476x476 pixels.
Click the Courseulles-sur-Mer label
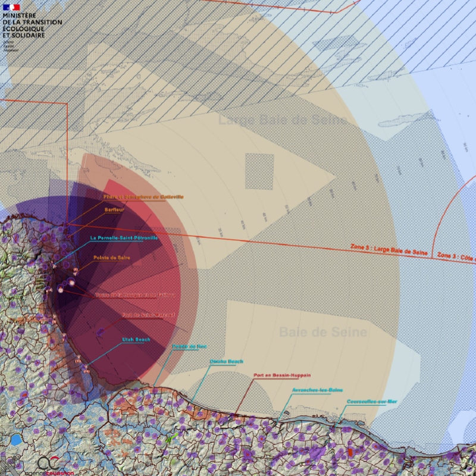point(372,402)
